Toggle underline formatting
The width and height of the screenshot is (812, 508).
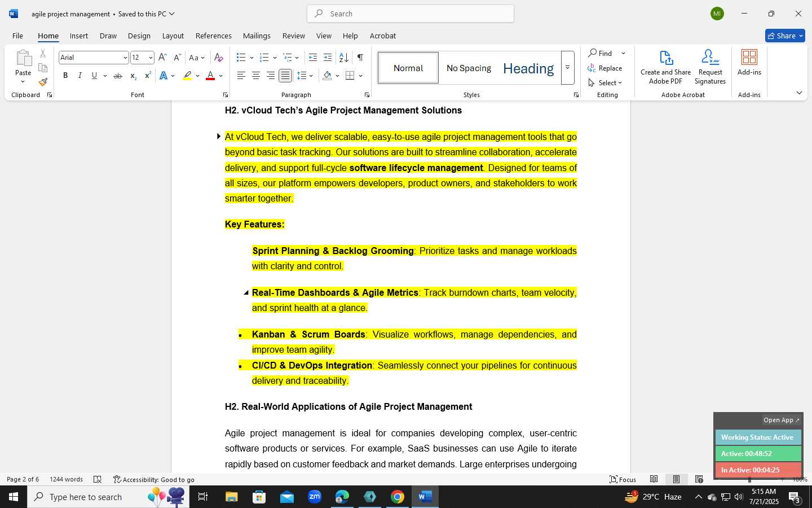tap(94, 76)
